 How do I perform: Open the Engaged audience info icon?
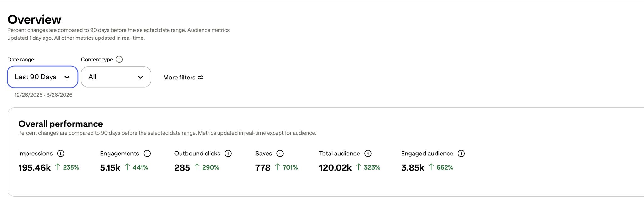pyautogui.click(x=461, y=154)
